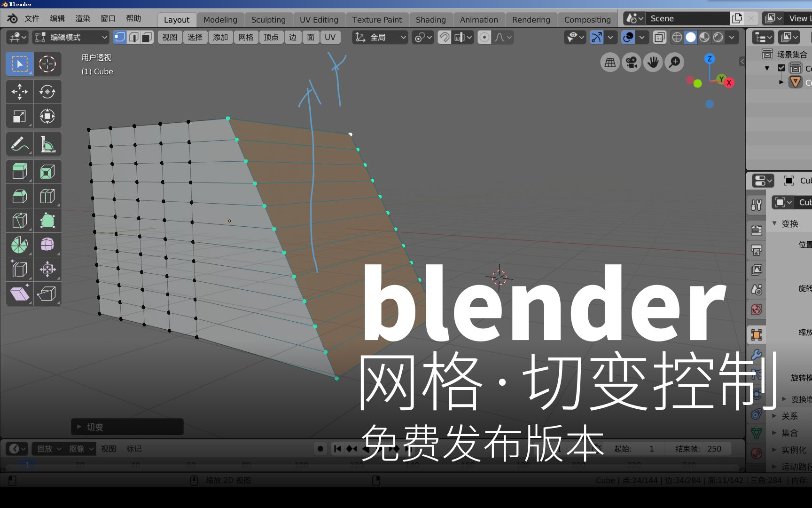The height and width of the screenshot is (508, 812).
Task: Open the Active Tool settings tab
Action: pyautogui.click(x=757, y=205)
